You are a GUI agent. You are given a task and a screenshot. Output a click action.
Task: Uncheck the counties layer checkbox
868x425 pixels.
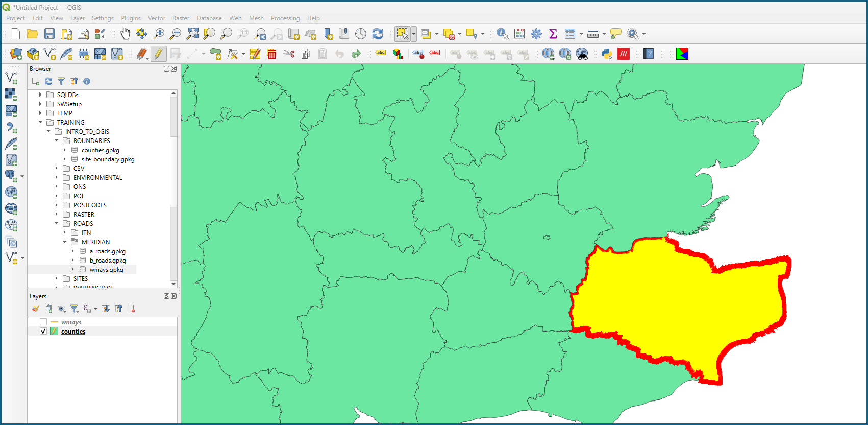click(43, 332)
